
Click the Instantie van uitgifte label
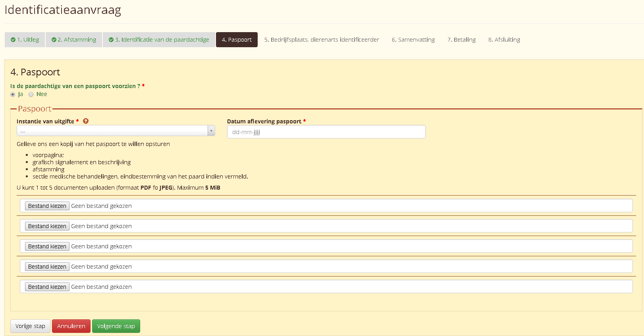(x=45, y=121)
